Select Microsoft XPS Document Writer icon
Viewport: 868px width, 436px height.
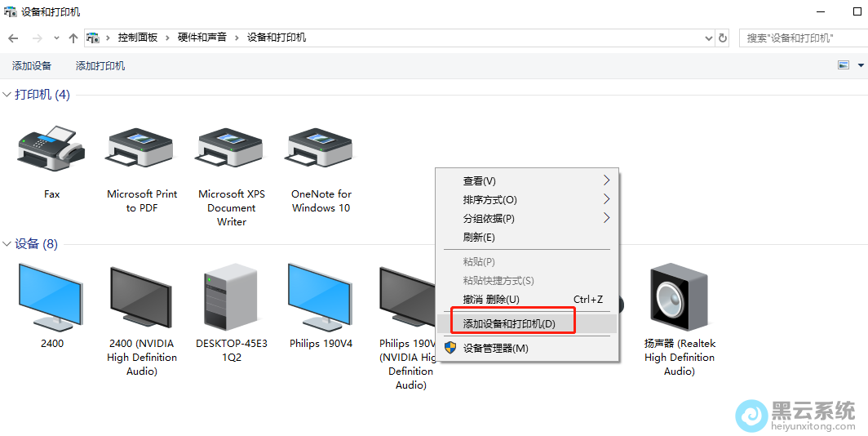pyautogui.click(x=231, y=149)
